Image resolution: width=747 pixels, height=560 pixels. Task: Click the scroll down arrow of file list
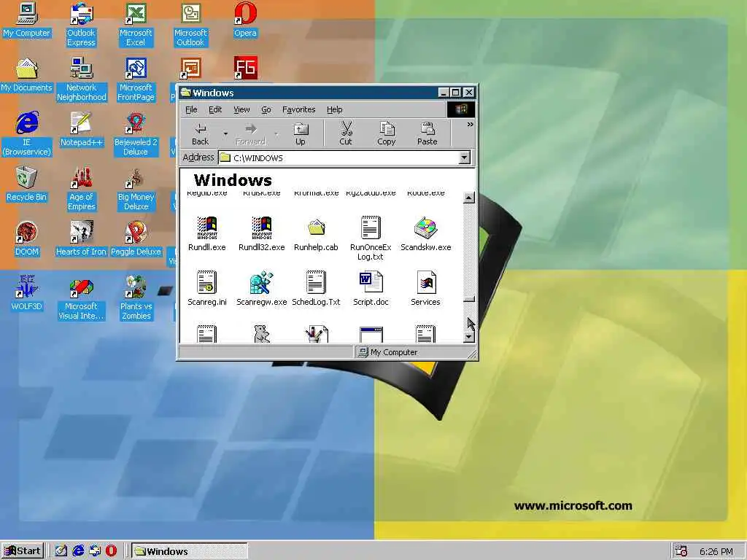469,337
